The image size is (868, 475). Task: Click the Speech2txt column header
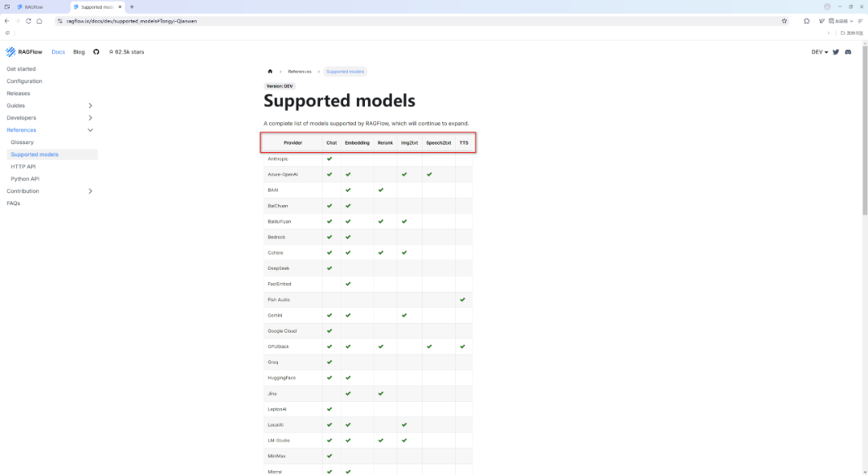coord(439,143)
